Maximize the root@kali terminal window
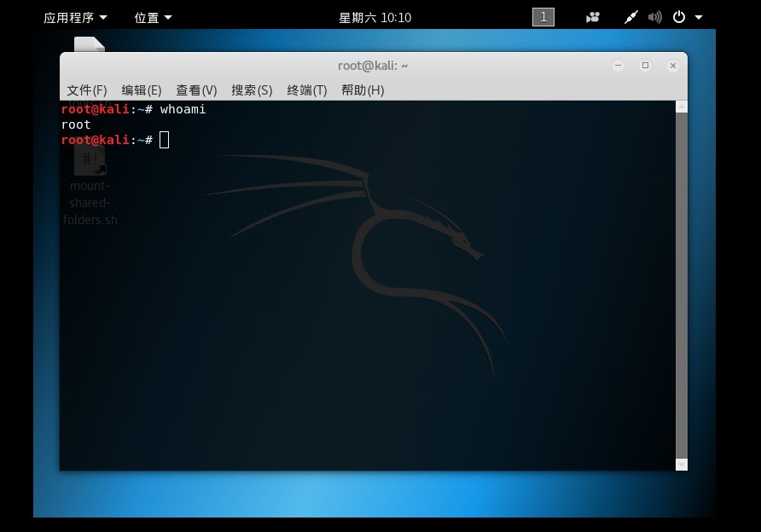Viewport: 761px width, 532px height. [x=645, y=66]
